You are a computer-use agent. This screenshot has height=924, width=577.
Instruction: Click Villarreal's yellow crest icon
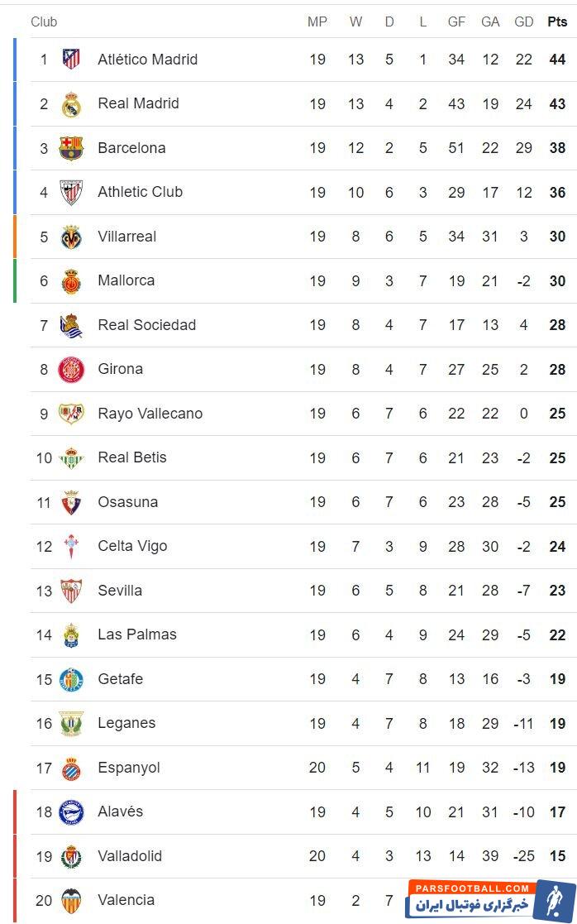[71, 237]
